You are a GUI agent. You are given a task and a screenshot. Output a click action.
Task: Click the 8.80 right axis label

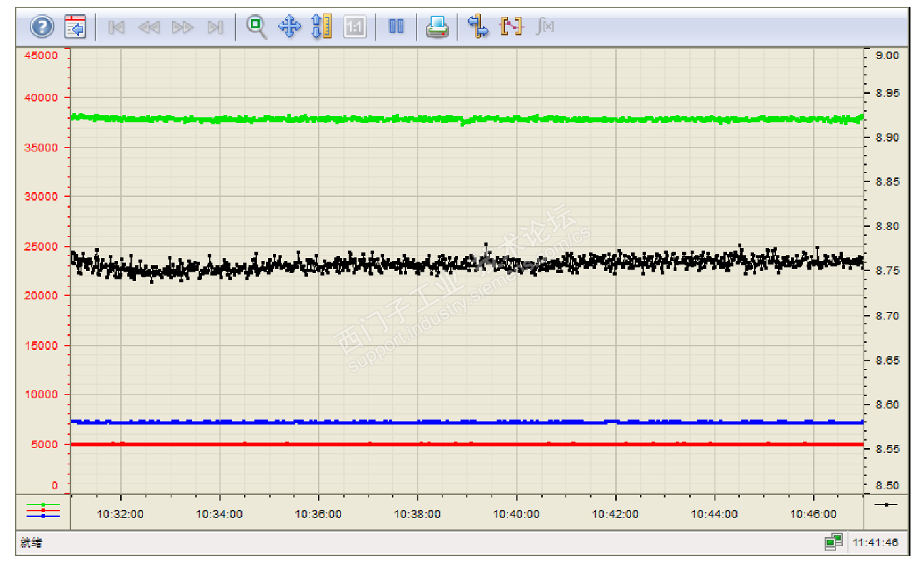pyautogui.click(x=887, y=226)
